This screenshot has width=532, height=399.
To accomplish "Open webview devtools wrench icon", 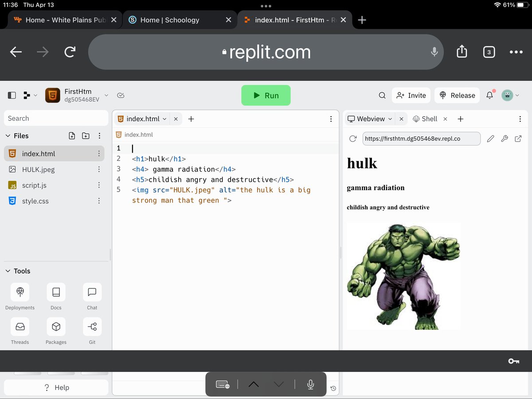I will pyautogui.click(x=504, y=139).
